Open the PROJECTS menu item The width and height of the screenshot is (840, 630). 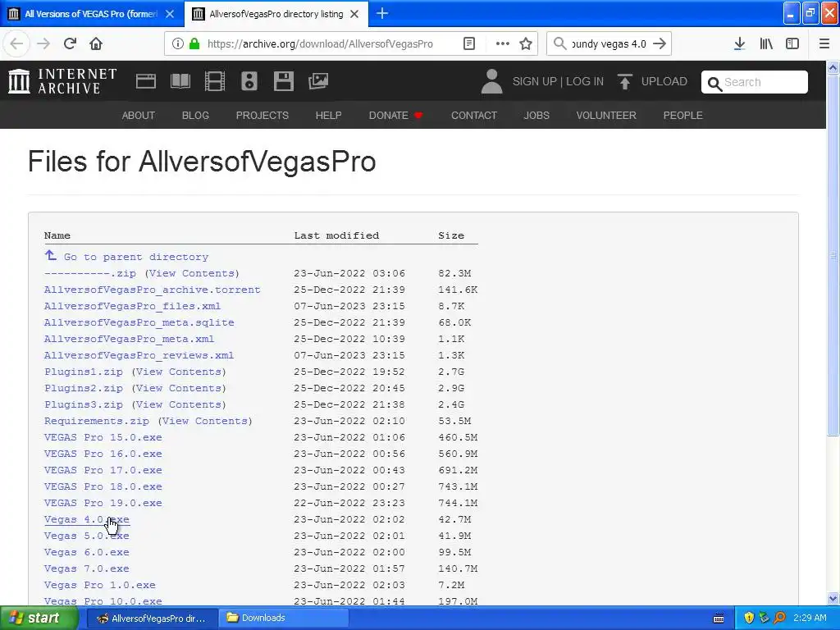[262, 115]
